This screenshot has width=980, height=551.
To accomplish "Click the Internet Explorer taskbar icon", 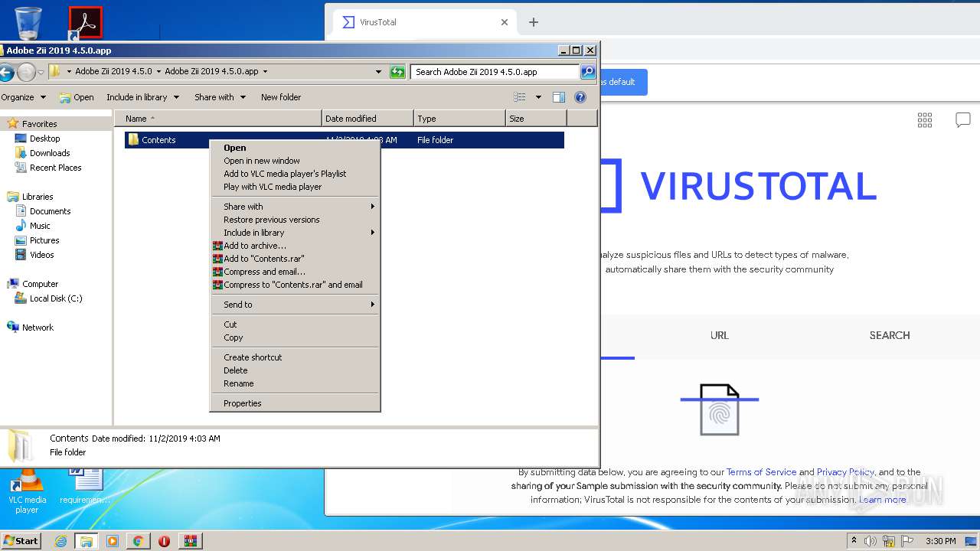I will click(60, 541).
